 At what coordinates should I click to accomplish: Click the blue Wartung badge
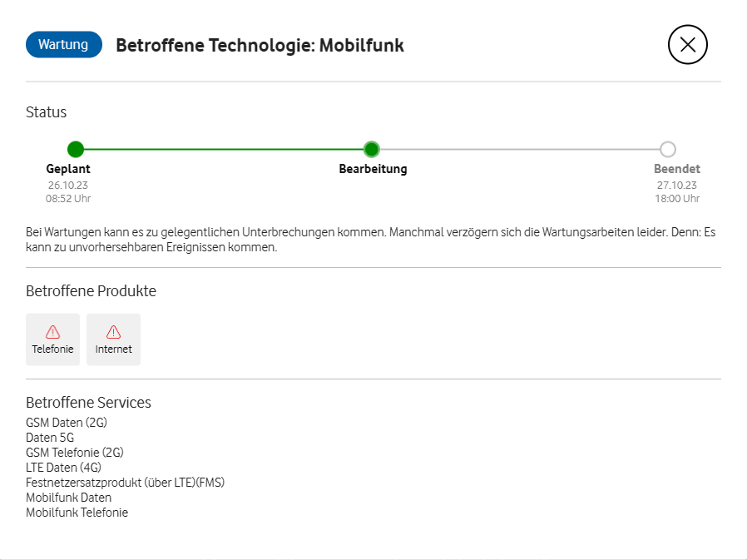[63, 45]
